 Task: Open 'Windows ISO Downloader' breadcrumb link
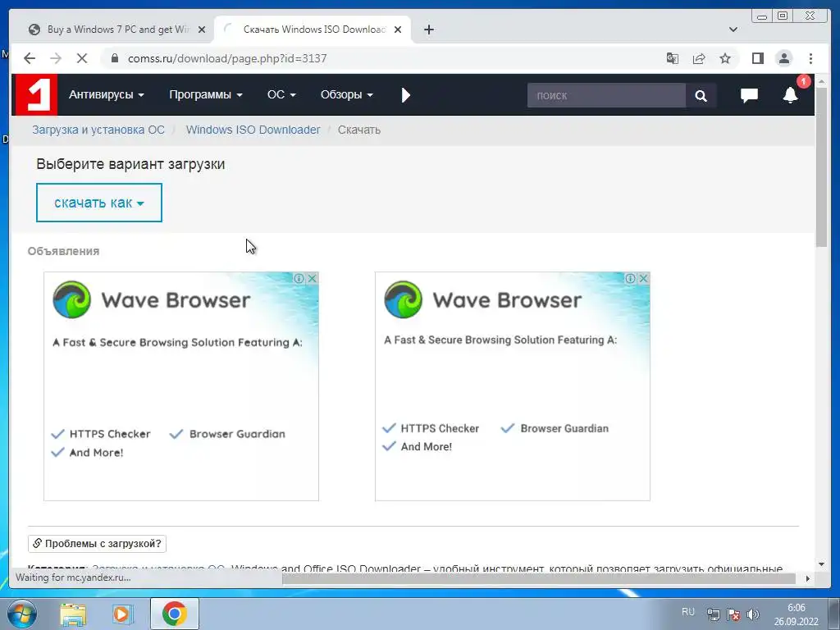253,130
